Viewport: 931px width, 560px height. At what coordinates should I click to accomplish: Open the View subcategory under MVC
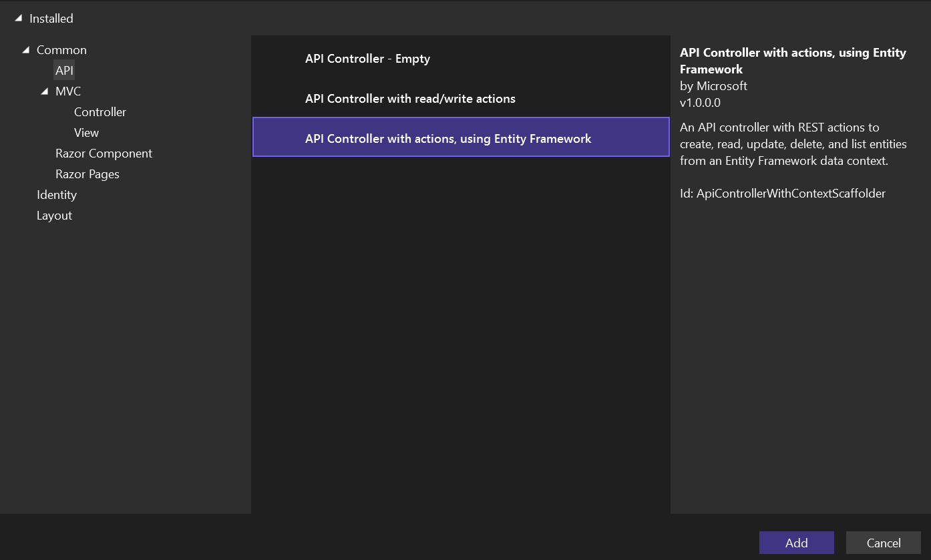point(86,133)
